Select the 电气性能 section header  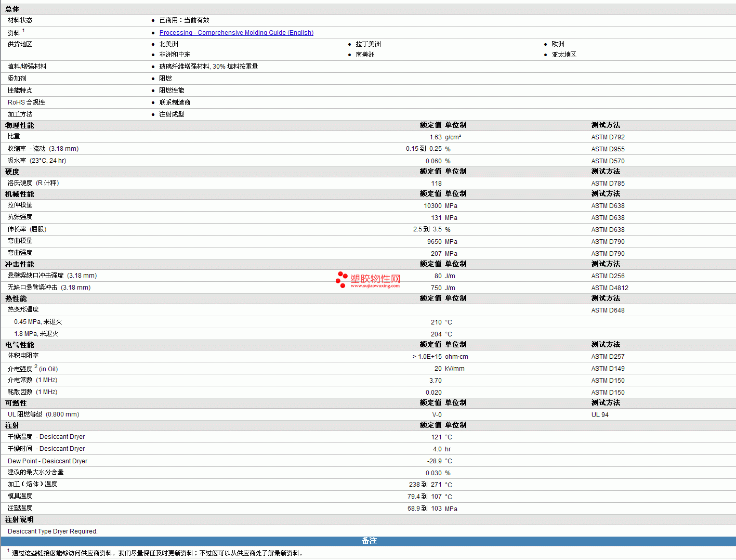(x=20, y=345)
